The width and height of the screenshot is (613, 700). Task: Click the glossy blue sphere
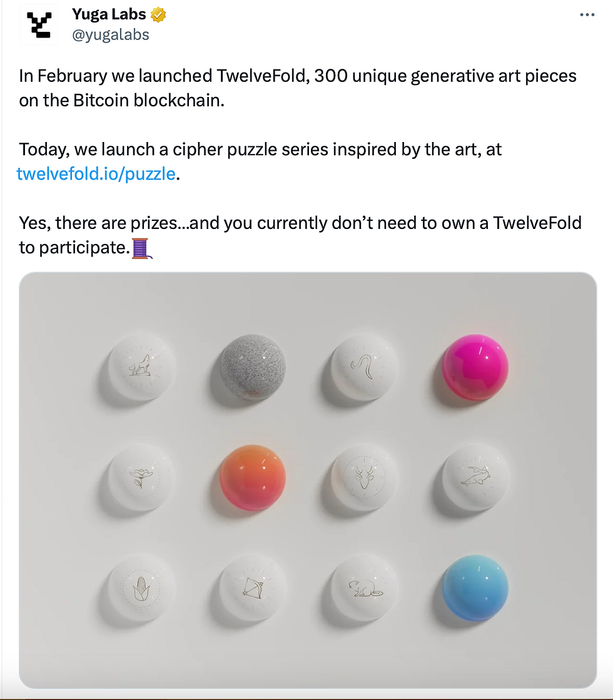[x=475, y=588]
